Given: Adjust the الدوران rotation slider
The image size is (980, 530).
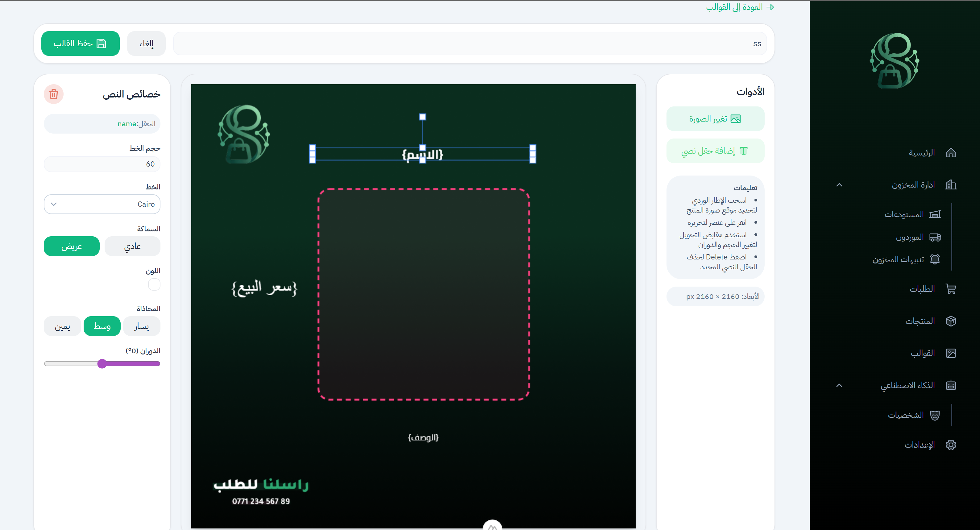Looking at the screenshot, I should [x=102, y=364].
